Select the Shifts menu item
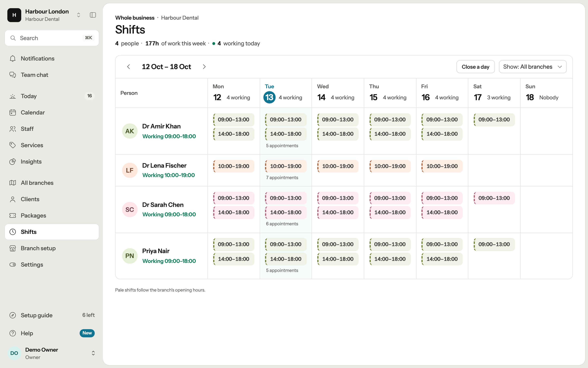Screen dimensions: 588x368 pos(52,232)
